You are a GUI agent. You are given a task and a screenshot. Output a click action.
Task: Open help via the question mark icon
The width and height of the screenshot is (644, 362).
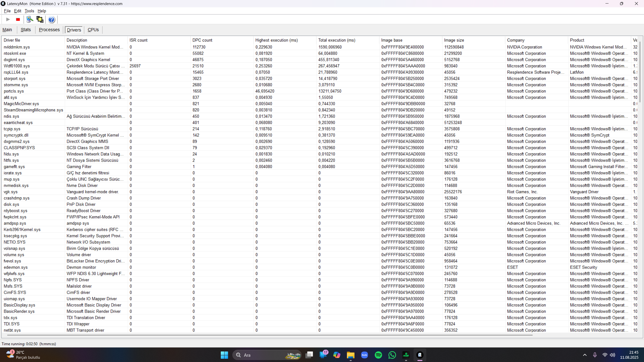point(51,19)
